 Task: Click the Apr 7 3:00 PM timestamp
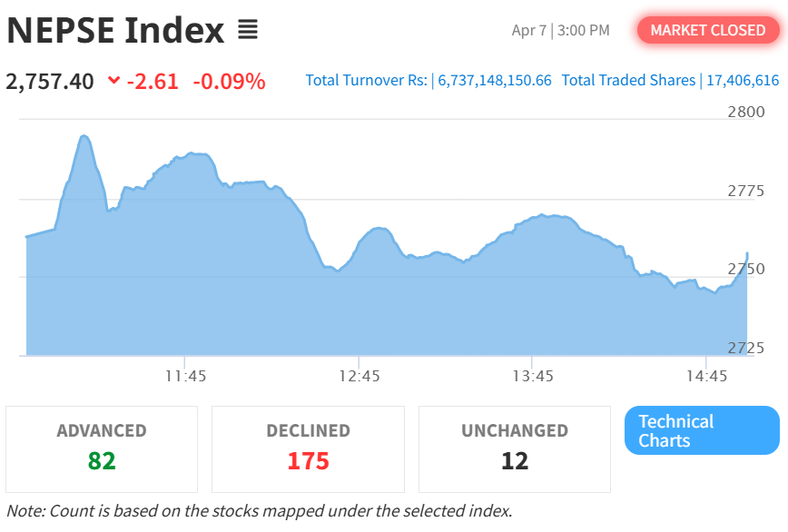[x=560, y=30]
